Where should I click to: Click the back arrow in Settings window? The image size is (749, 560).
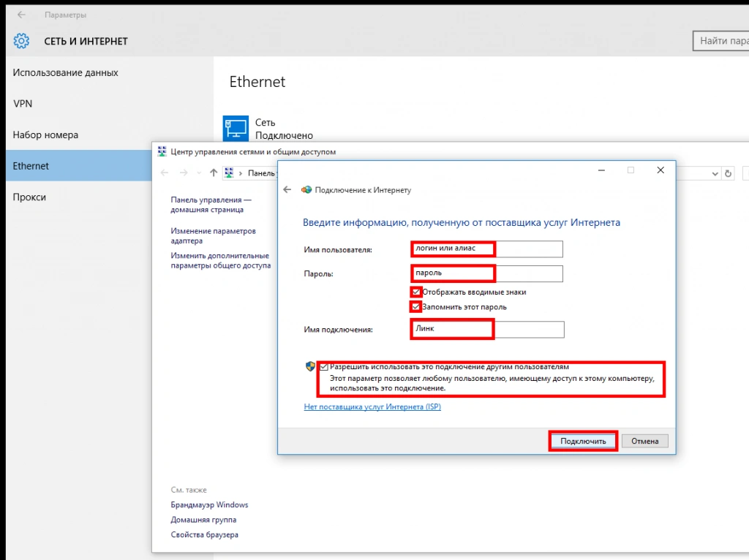tap(21, 15)
